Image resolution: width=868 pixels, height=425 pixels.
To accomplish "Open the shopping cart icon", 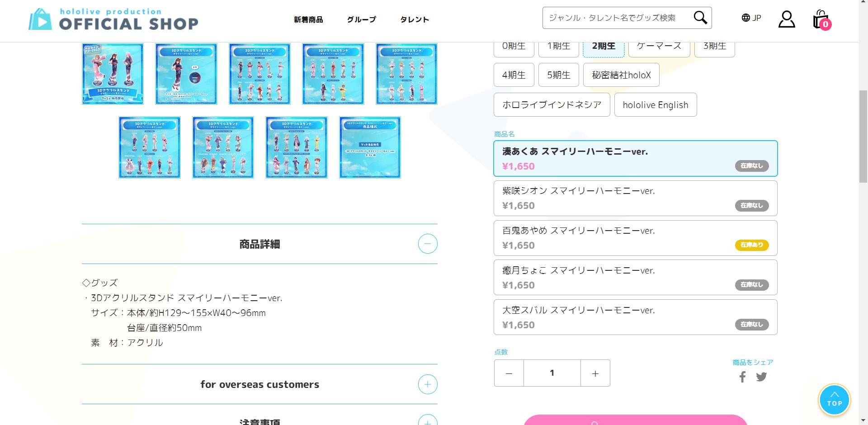I will click(821, 19).
